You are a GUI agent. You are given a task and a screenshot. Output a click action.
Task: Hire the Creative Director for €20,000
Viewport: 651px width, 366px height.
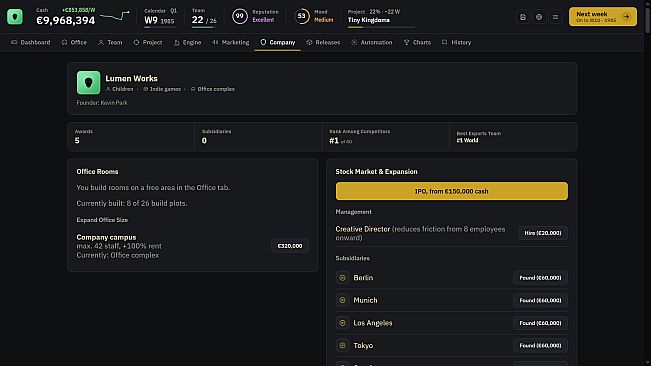(x=543, y=233)
